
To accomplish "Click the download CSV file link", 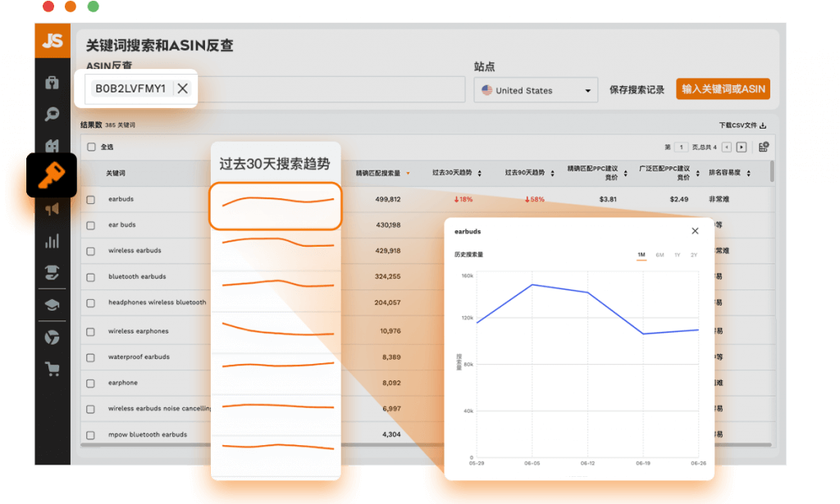I will [x=737, y=125].
